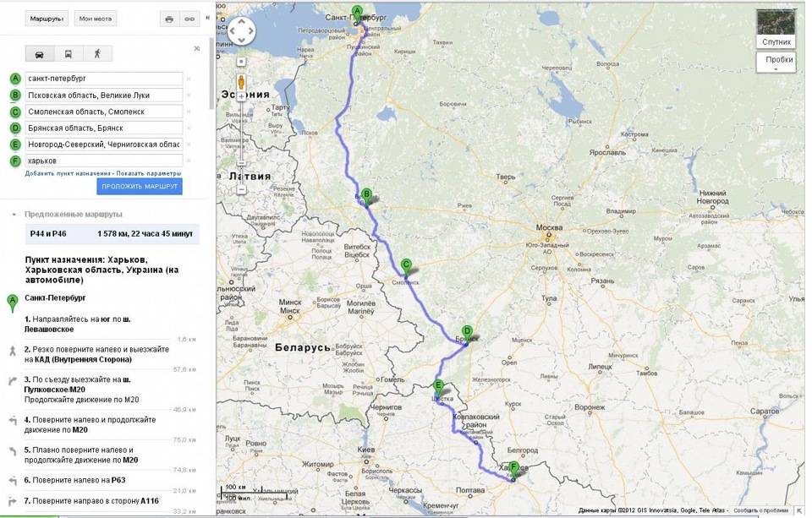The image size is (812, 518).
Task: Collapse the Предложенные маршруты section
Action: 14,215
